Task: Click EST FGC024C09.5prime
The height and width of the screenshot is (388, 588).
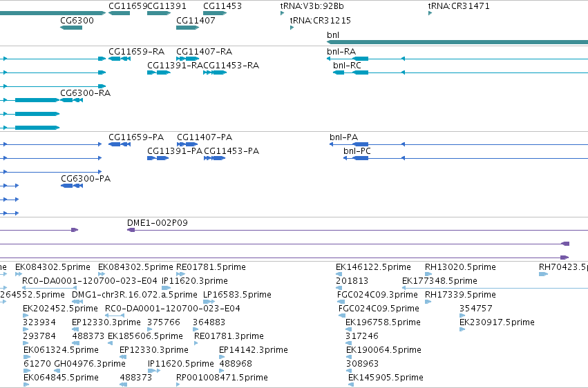Action: pyautogui.click(x=379, y=309)
